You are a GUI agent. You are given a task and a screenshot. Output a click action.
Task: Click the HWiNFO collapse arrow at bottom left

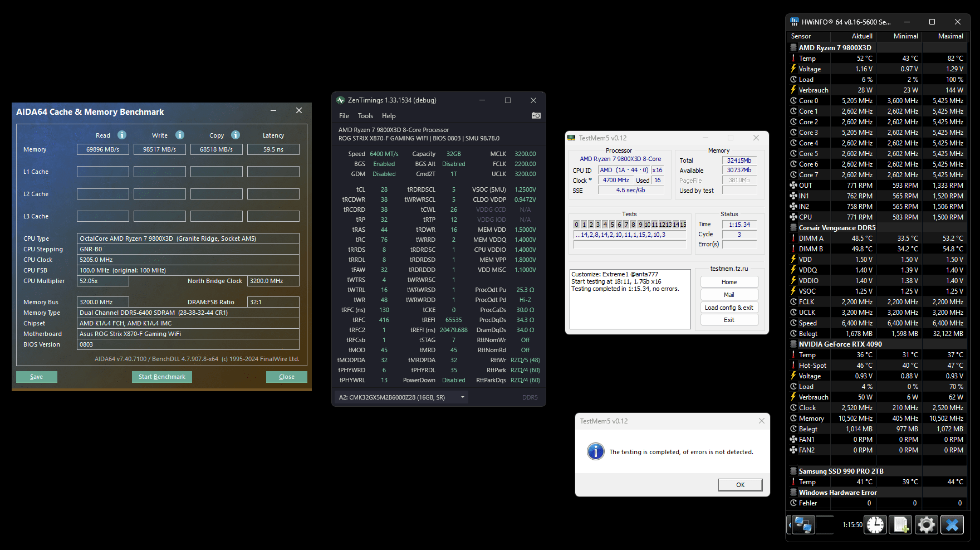coord(789,524)
